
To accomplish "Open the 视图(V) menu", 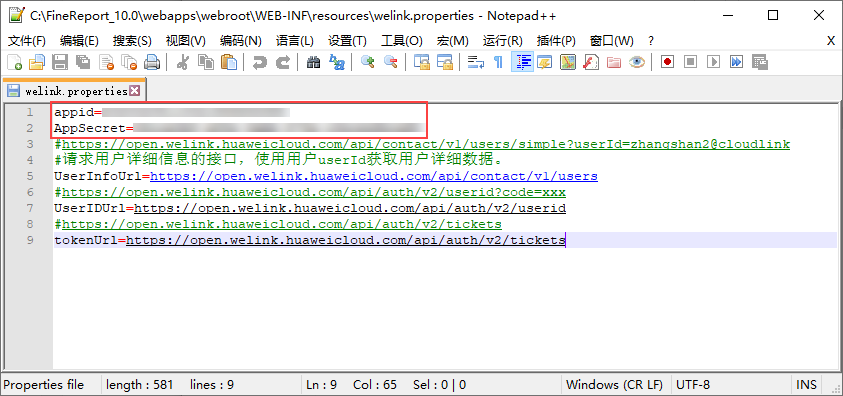I will click(x=185, y=41).
